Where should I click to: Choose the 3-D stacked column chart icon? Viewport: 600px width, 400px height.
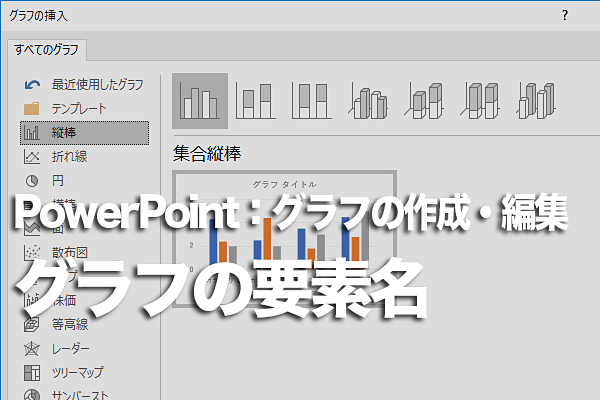[x=424, y=101]
